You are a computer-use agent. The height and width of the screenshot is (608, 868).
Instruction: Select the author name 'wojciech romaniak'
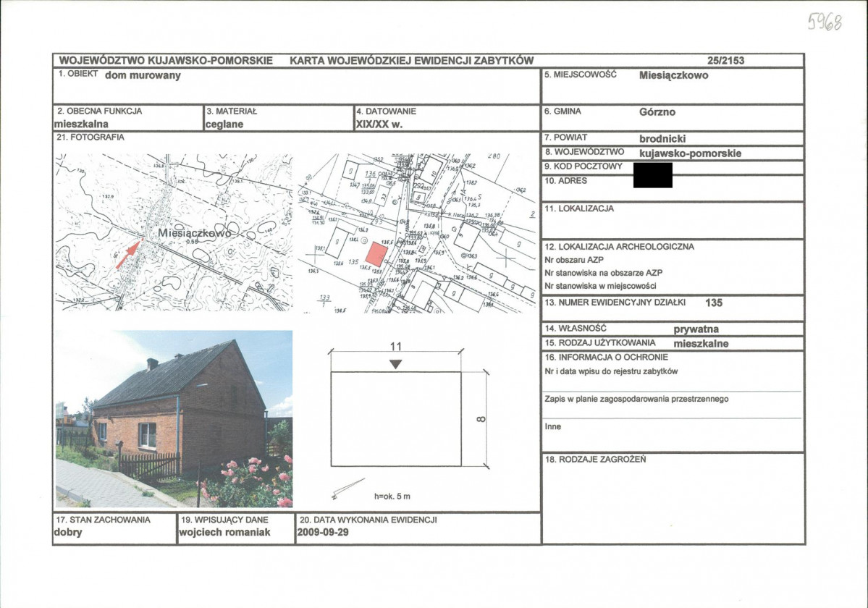[224, 532]
